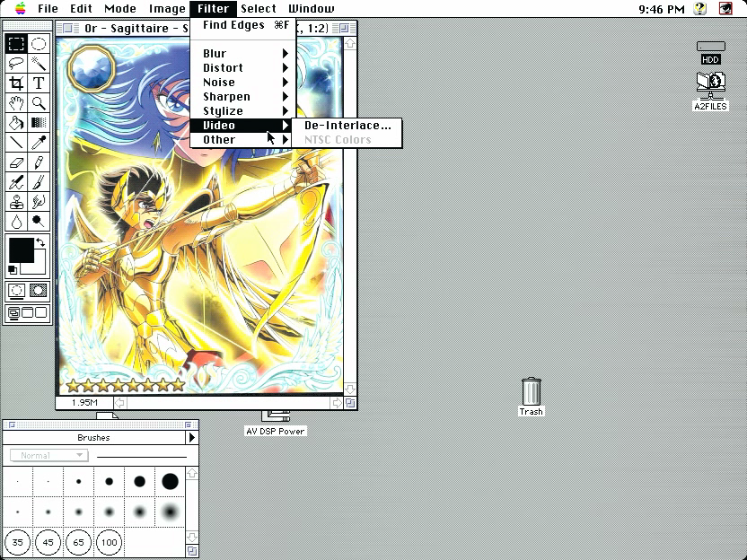Enable Quick Mask mode
The height and width of the screenshot is (560, 747).
click(39, 290)
